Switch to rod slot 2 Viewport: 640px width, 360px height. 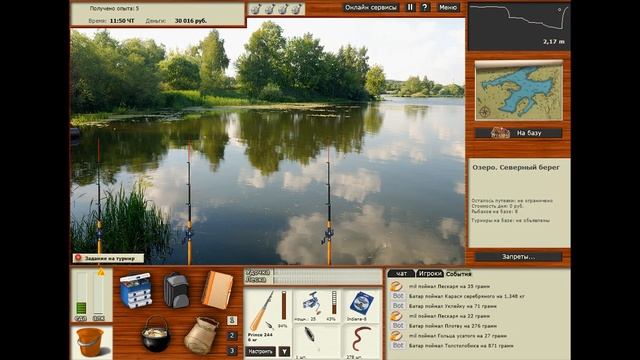(232, 336)
